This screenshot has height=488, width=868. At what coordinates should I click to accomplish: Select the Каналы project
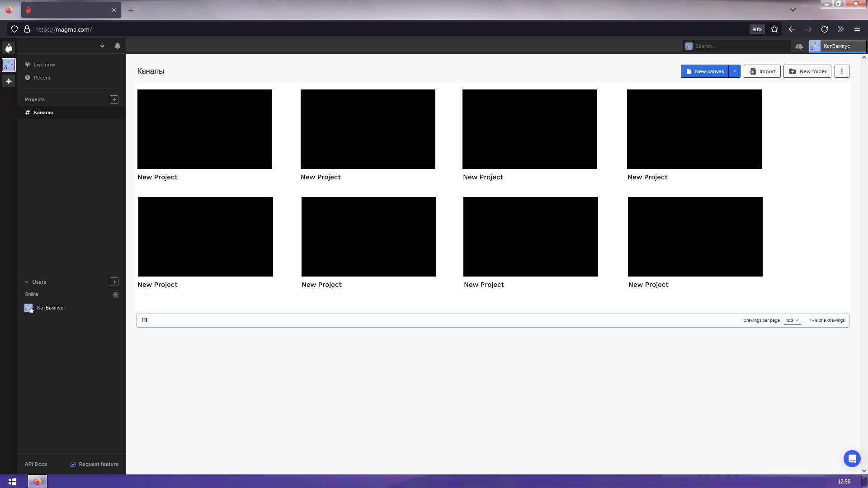[43, 113]
